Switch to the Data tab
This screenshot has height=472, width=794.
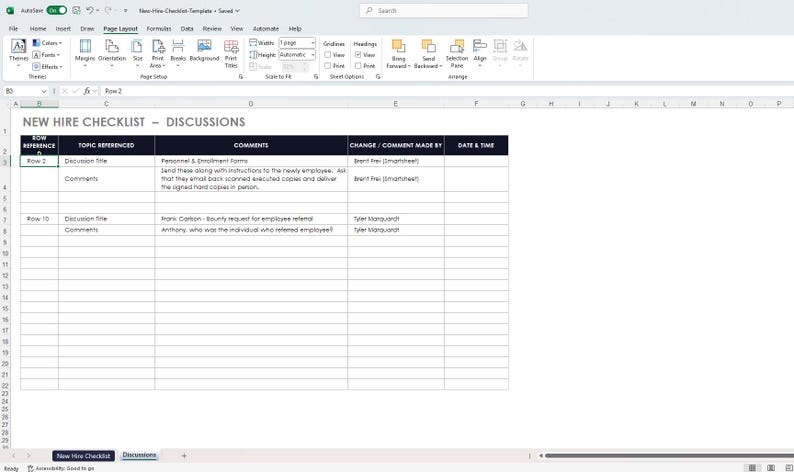[187, 29]
